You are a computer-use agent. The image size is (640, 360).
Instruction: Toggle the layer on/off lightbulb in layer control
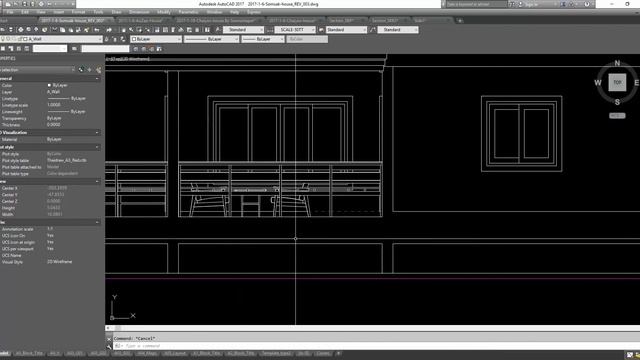pyautogui.click(x=3, y=39)
